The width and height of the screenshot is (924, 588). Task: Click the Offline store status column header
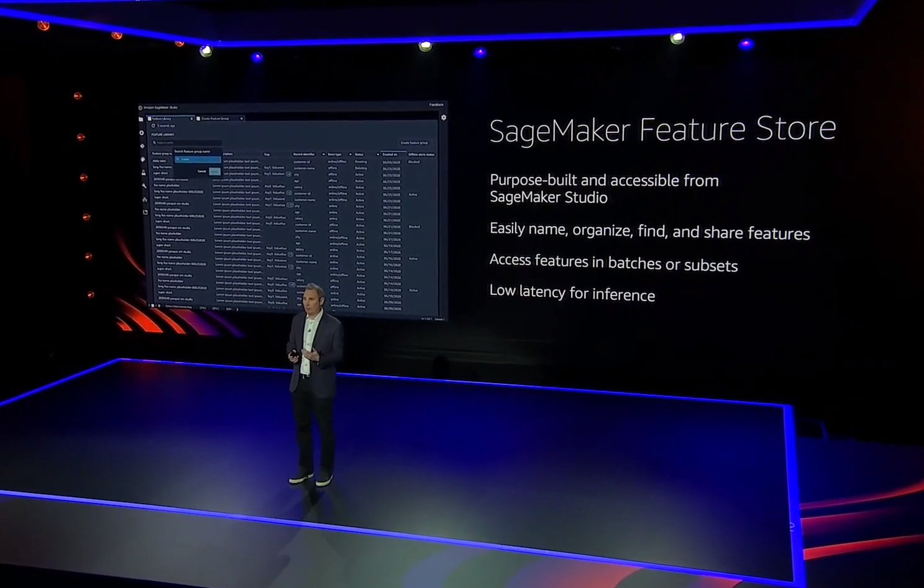click(x=421, y=155)
